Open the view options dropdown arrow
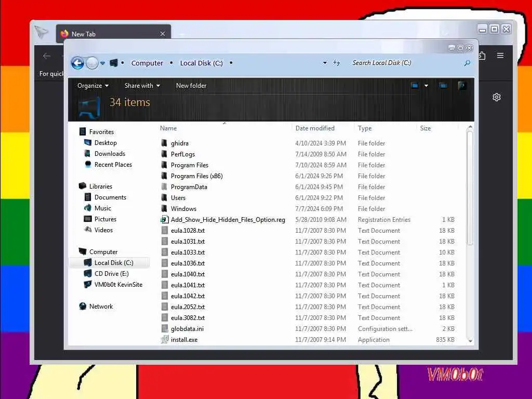 click(x=426, y=86)
